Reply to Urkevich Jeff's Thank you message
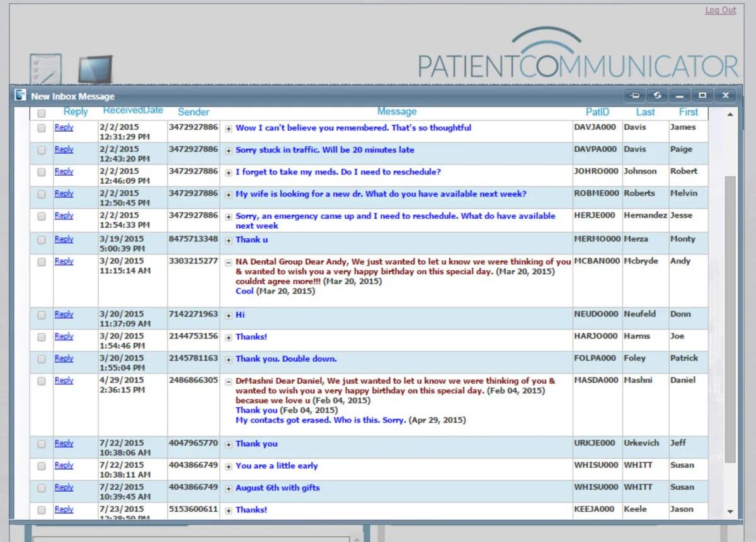Screen dimensions: 756x542 (64, 443)
